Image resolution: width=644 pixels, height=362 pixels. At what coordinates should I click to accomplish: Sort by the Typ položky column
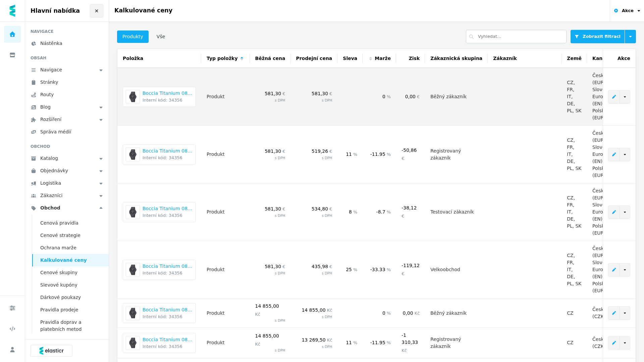[225, 58]
